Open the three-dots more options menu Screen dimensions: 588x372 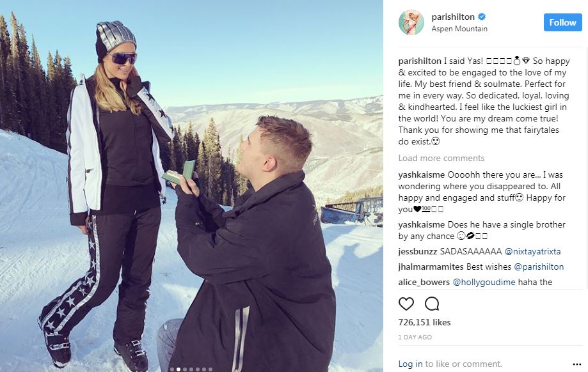(x=577, y=364)
